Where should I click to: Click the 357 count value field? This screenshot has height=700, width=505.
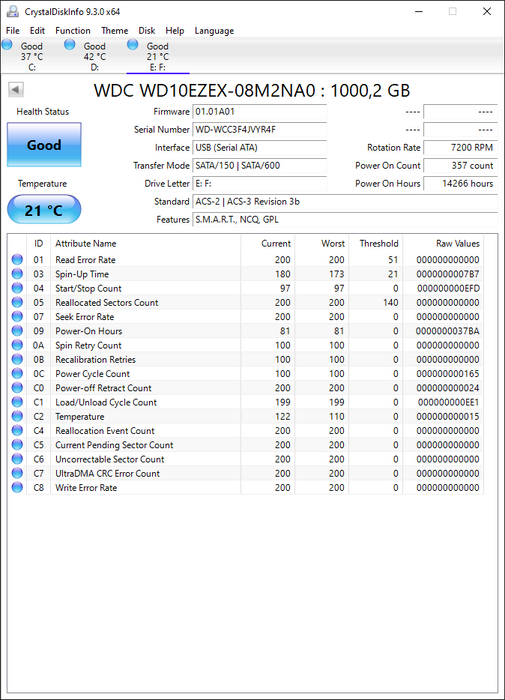coord(460,166)
